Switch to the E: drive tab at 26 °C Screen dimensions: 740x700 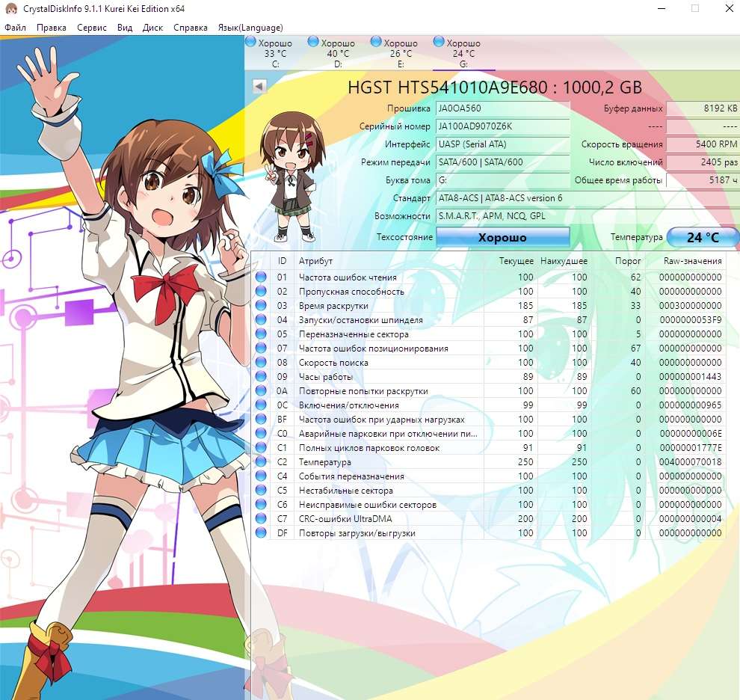401,53
